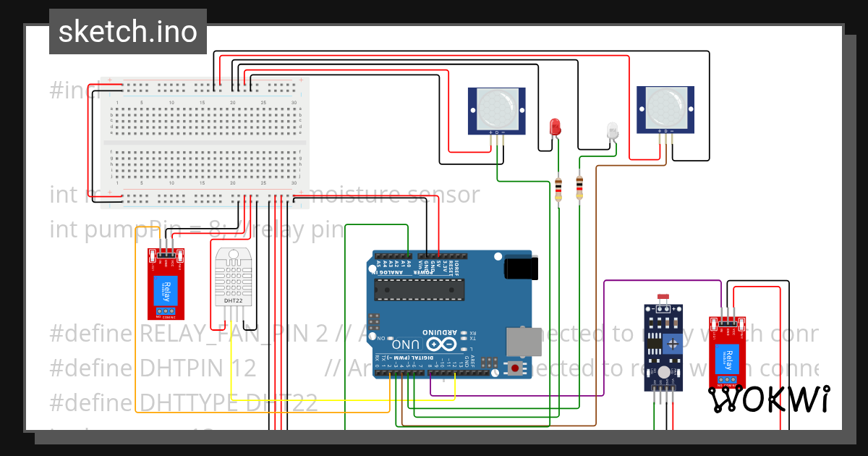This screenshot has width=868, height=456.
Task: Select the right PIR motion sensor
Action: (x=665, y=111)
